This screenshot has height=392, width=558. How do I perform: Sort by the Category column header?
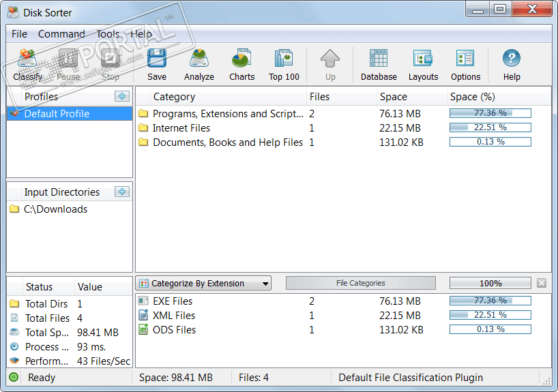[228, 97]
